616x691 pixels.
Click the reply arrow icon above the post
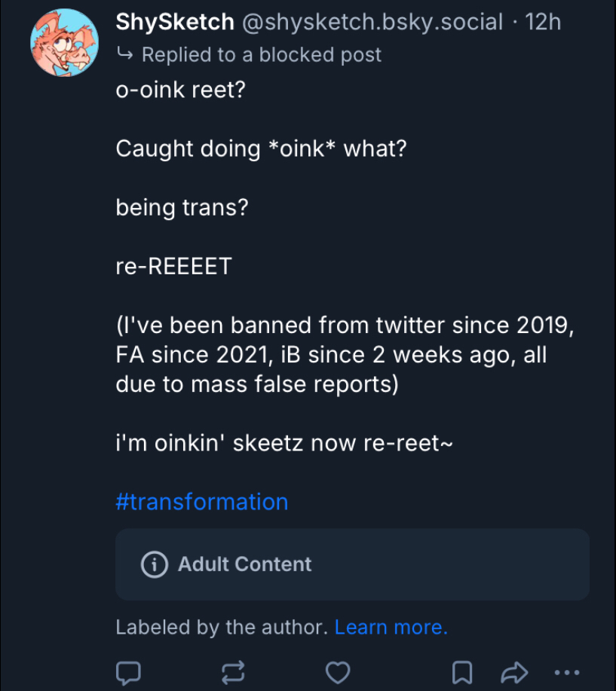124,55
